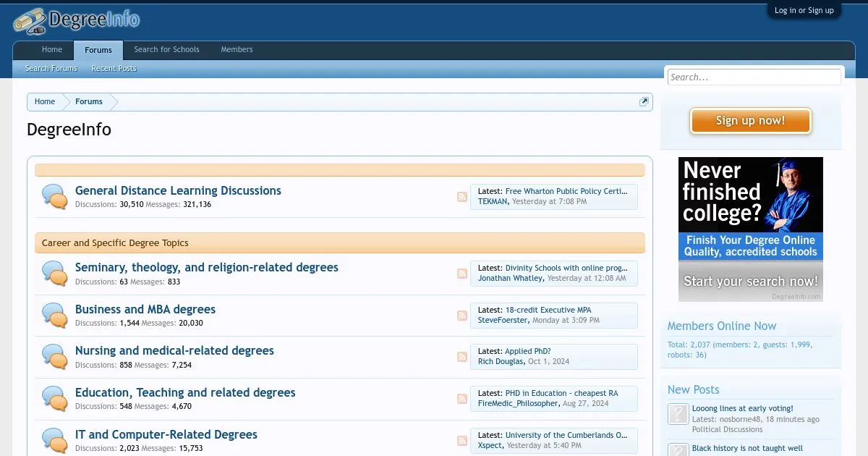Open RSS feed for General Distance Learning Discussions
Image resolution: width=868 pixels, height=456 pixels.
461,197
